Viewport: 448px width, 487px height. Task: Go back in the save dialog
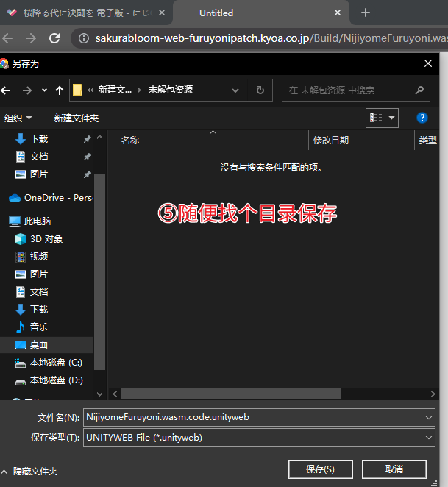point(5,90)
